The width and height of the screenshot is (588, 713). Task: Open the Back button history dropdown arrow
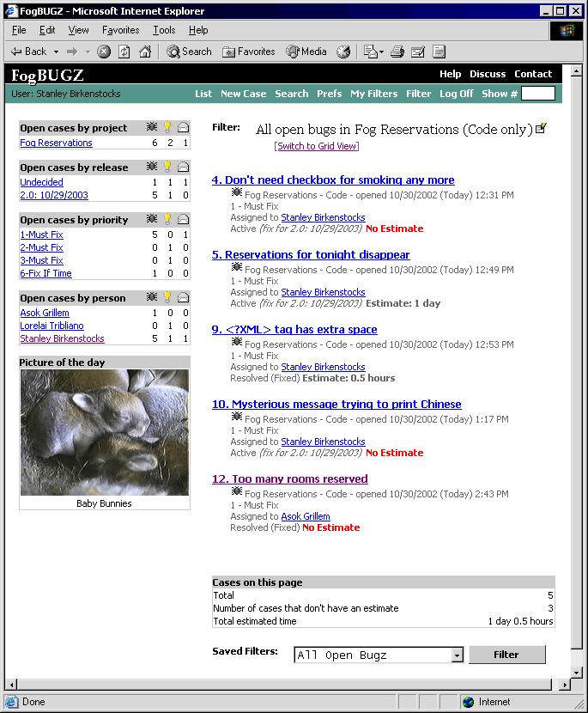(56, 52)
